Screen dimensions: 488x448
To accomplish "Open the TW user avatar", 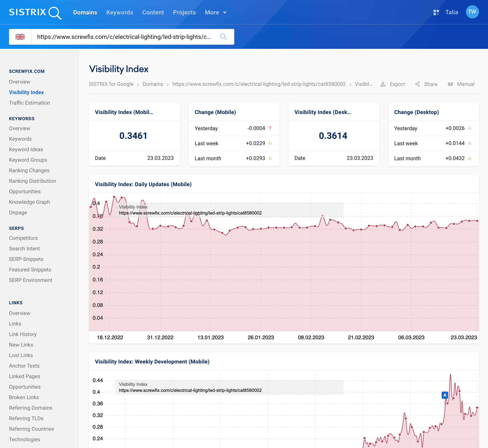I will pos(472,12).
